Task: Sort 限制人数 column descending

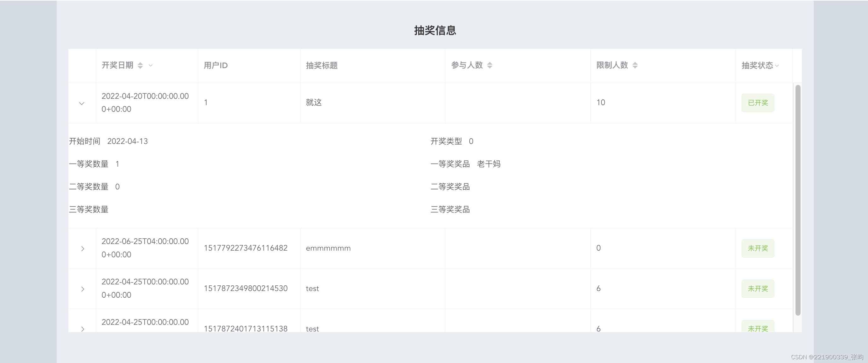Action: [x=635, y=68]
